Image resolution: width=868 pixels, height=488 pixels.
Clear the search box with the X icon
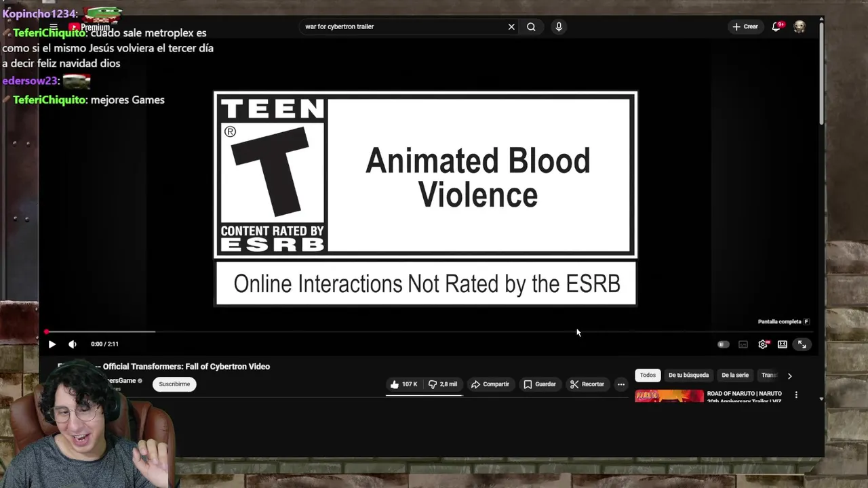click(511, 26)
